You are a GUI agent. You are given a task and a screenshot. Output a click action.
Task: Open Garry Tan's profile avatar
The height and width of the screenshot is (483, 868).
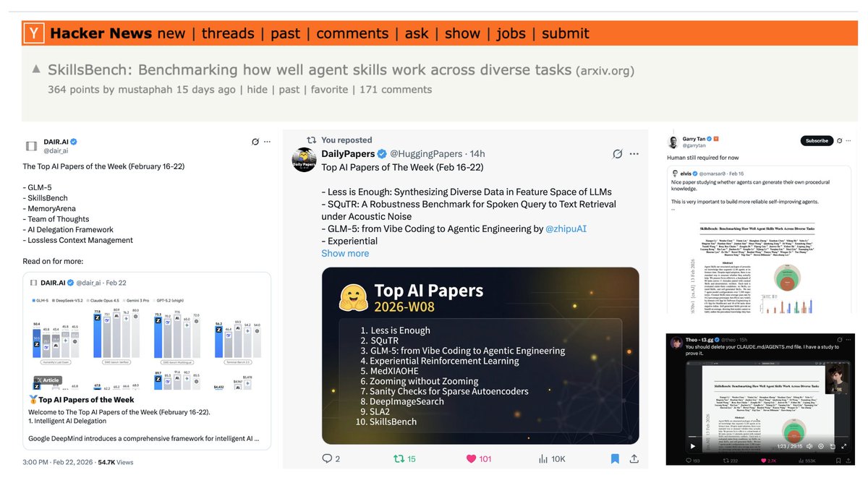[x=673, y=142]
